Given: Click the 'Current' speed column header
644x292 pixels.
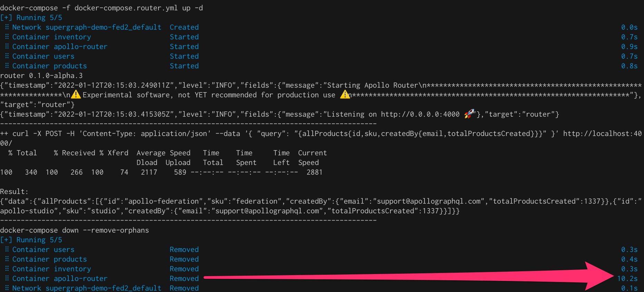Looking at the screenshot, I should click(x=312, y=153).
